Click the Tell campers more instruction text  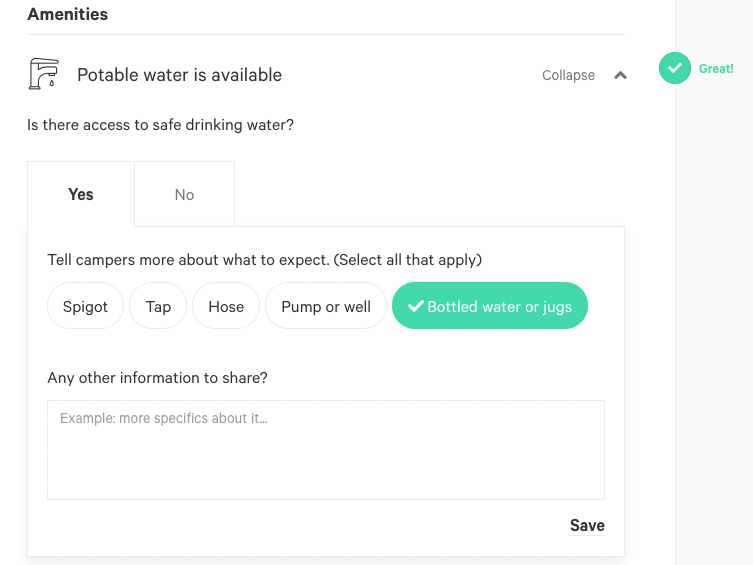tap(265, 260)
